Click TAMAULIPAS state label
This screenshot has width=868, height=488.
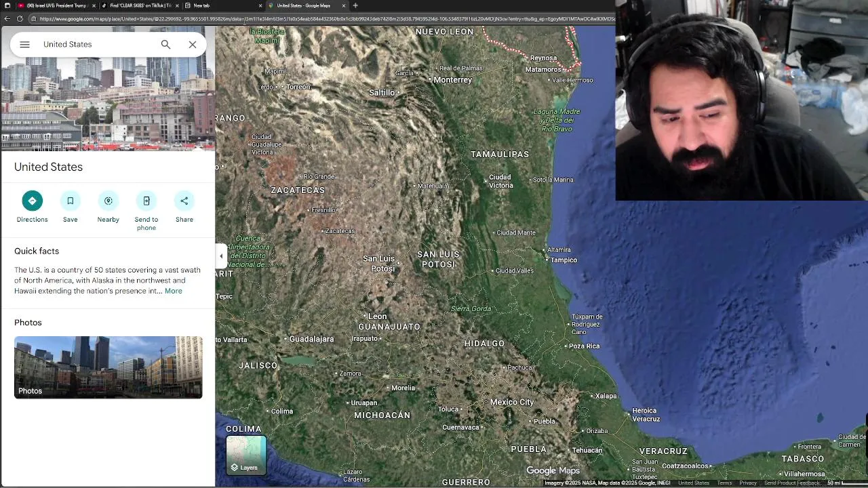(x=500, y=155)
